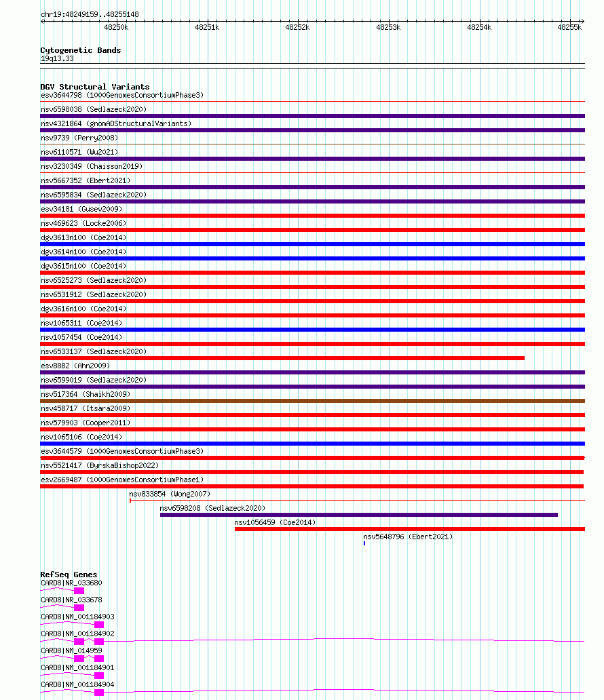
Task: Click dgv3616n100 (Coe2014) label
Action: point(83,309)
